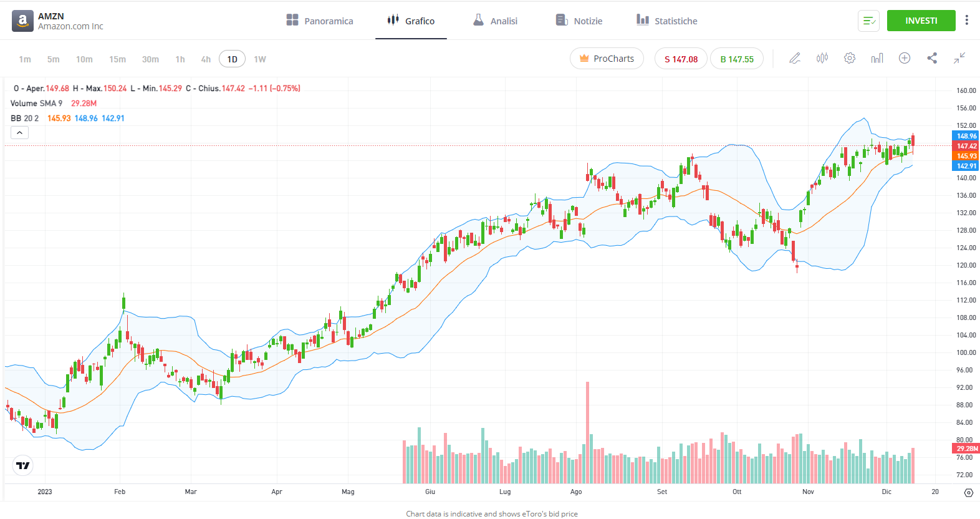980x519 pixels.
Task: Click the Amazon.com Inc company name
Action: [x=70, y=26]
